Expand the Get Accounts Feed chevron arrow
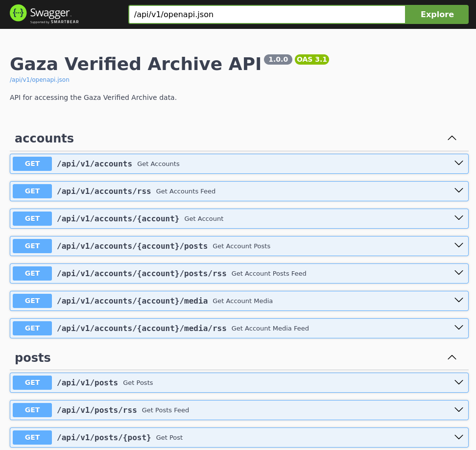Viewport: 476px width, 450px height. point(458,191)
